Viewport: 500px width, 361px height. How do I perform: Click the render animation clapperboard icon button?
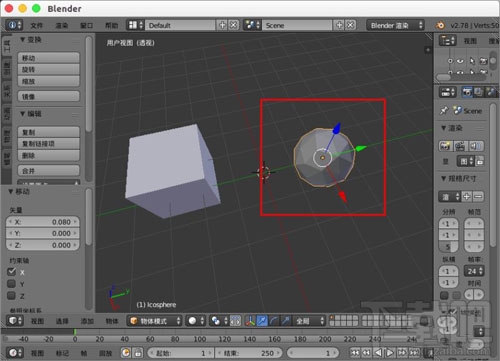460,146
